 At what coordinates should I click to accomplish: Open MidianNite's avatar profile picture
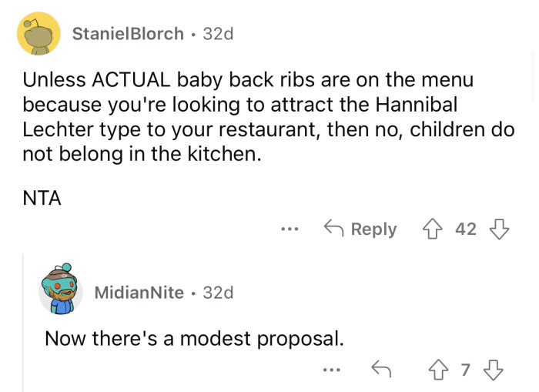(61, 292)
